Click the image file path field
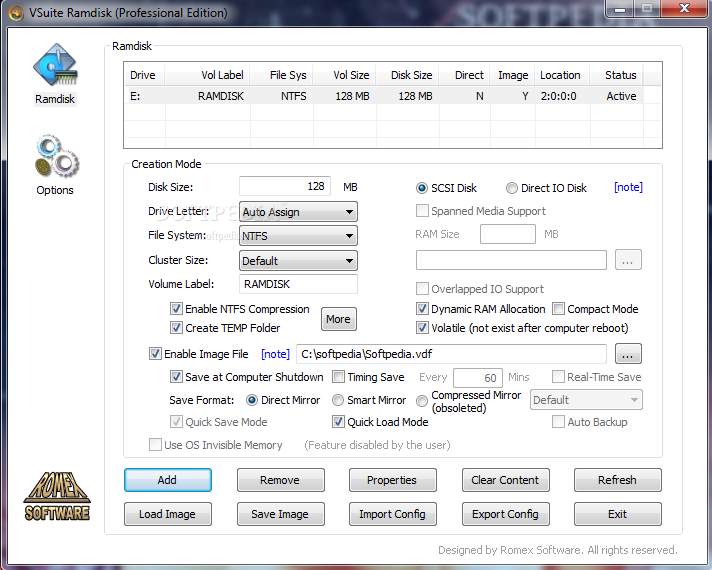Screen dimensions: 712x570 (451, 354)
